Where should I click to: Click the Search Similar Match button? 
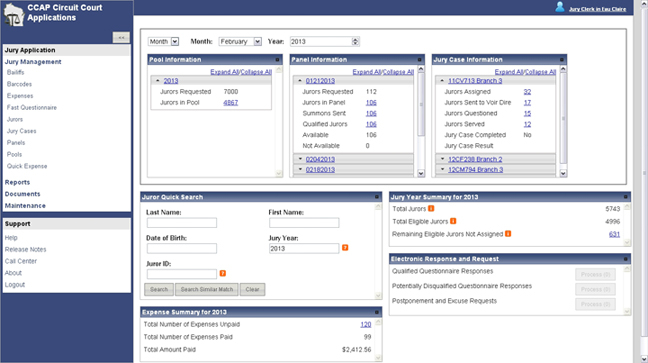coord(207,289)
